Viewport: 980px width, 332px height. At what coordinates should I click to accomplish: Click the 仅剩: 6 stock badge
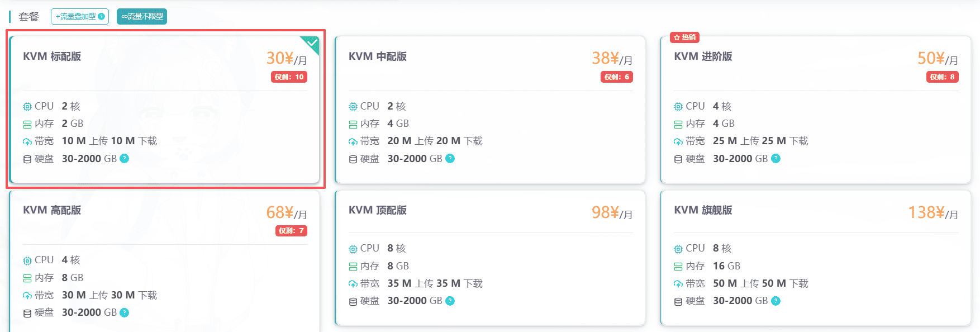coord(617,77)
